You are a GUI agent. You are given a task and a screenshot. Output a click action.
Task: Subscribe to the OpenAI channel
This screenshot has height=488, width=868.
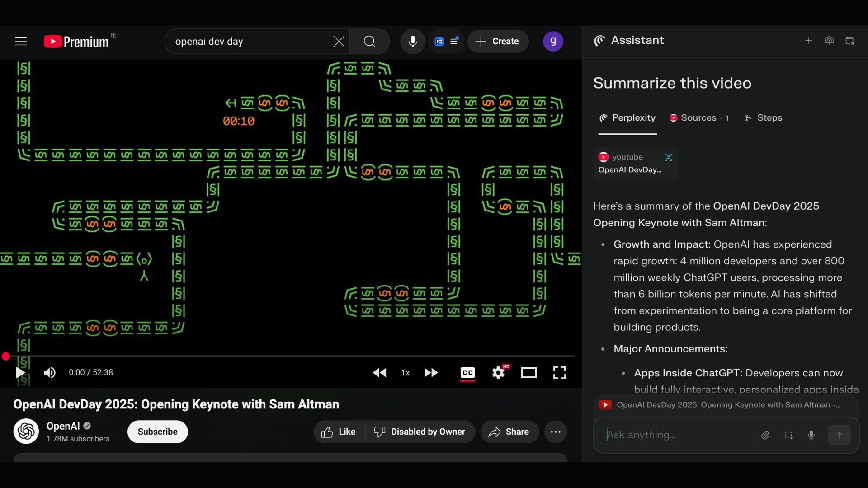pyautogui.click(x=157, y=432)
